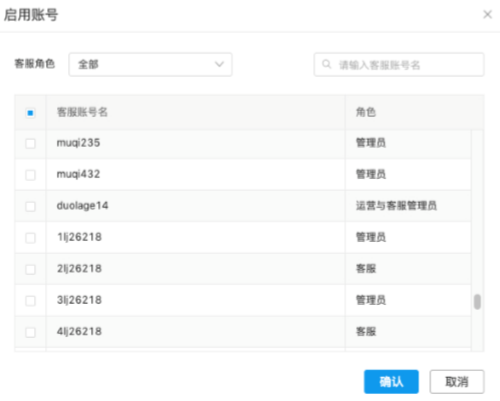500x401 pixels.
Task: Expand the role dropdown chevron arrow
Action: coord(219,64)
